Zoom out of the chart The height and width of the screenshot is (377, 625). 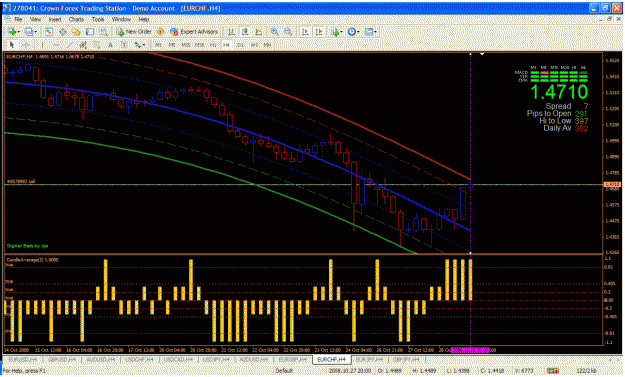click(288, 32)
